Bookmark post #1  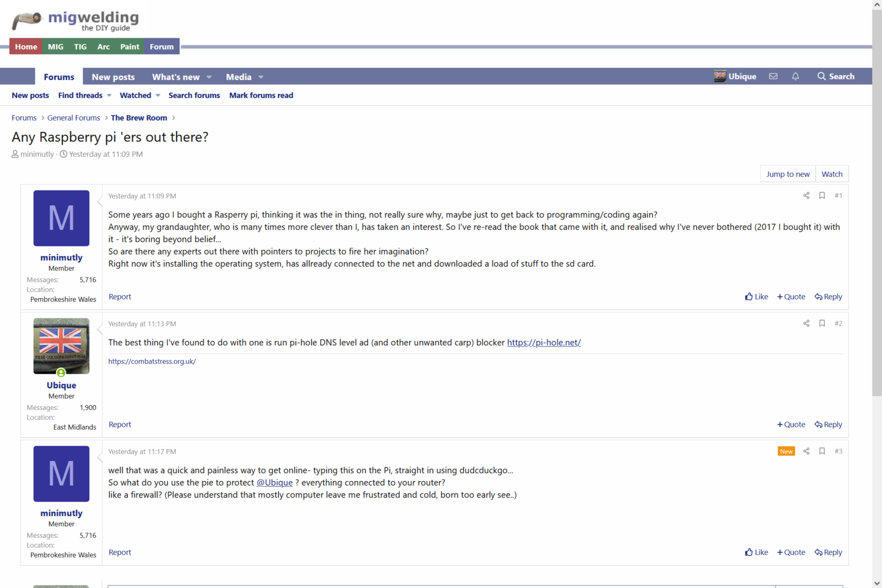point(822,196)
